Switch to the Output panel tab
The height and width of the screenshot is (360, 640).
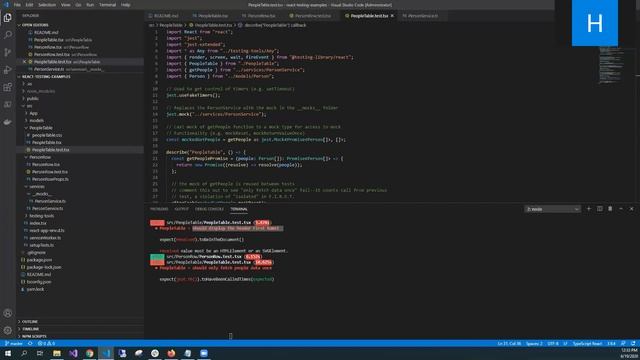point(182,209)
